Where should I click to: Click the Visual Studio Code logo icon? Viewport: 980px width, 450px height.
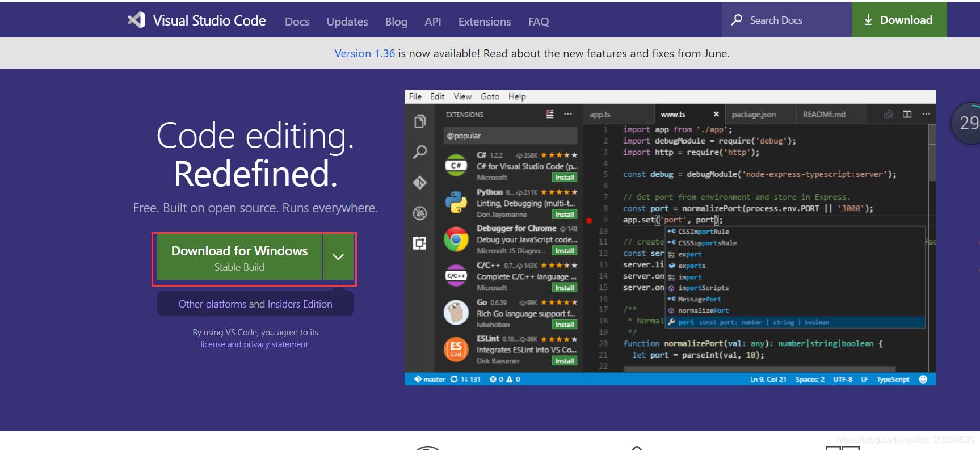(x=136, y=20)
